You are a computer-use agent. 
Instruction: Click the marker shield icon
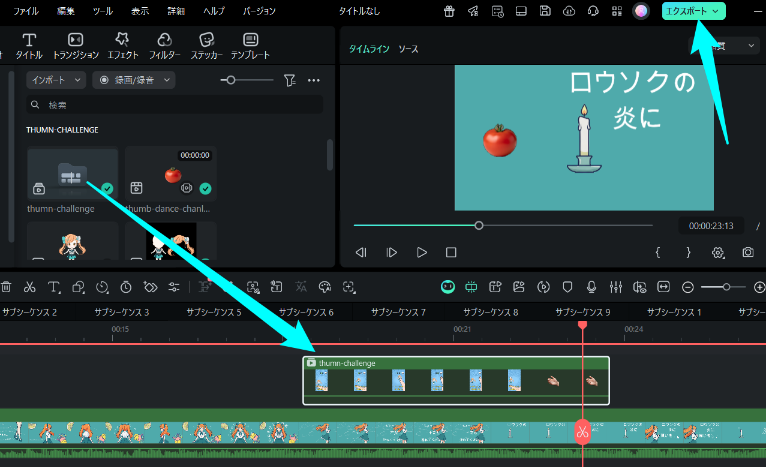pyautogui.click(x=567, y=287)
